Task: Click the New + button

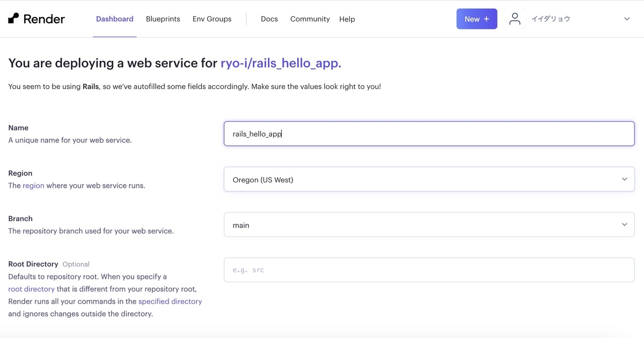Action: tap(477, 19)
